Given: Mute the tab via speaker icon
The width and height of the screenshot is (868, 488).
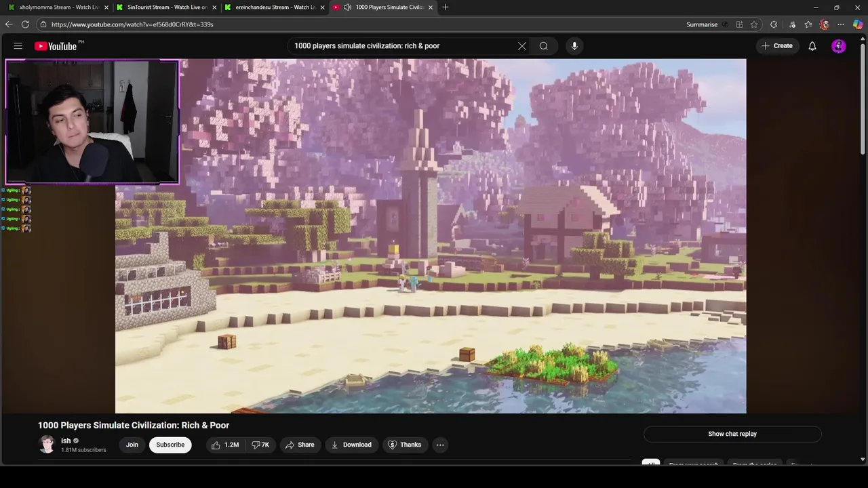Looking at the screenshot, I should point(347,7).
